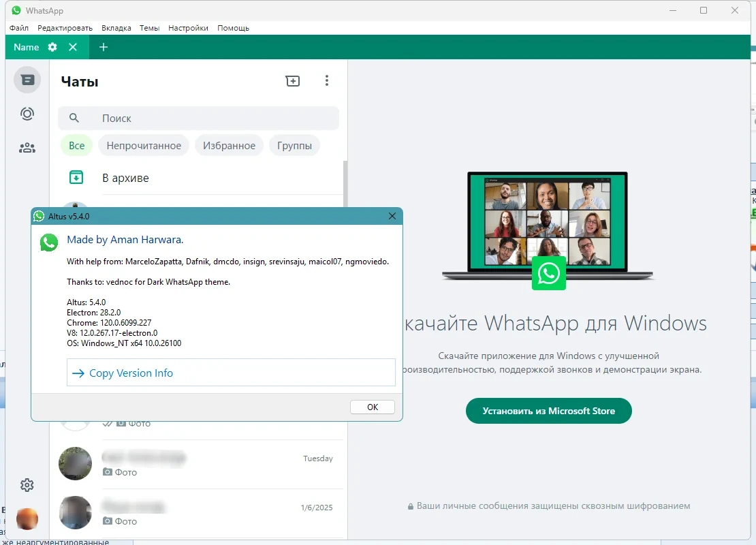Open the Chats sidebar icon
The width and height of the screenshot is (756, 545).
[x=27, y=80]
